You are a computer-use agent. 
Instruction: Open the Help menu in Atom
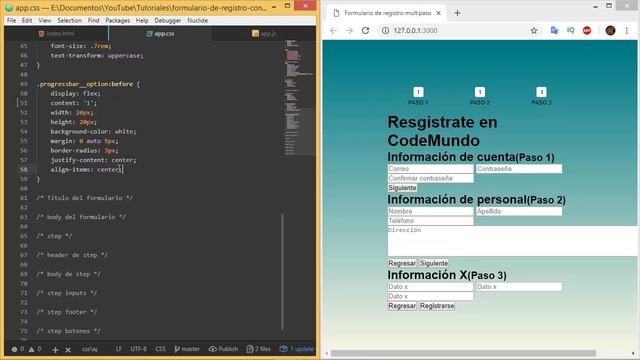tap(142, 20)
